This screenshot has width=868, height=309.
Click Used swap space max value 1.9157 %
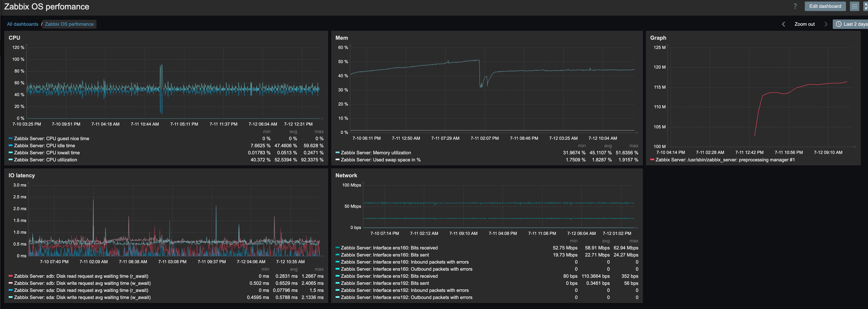628,160
